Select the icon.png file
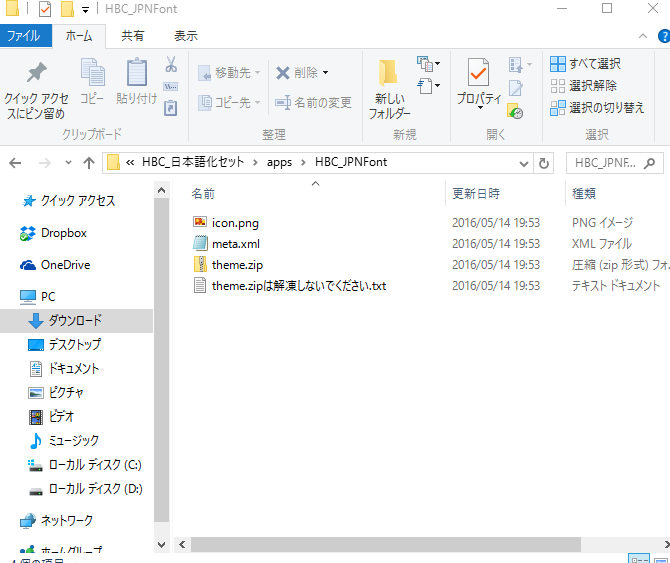Screen dimensions: 670x563 pyautogui.click(x=235, y=222)
